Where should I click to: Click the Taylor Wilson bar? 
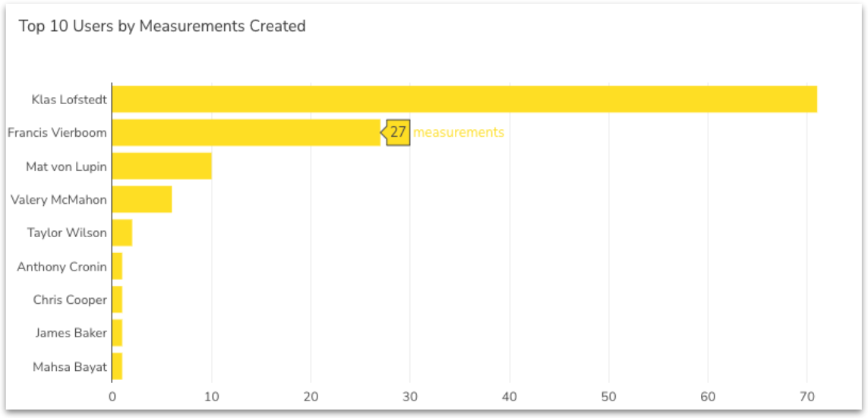coord(122,233)
